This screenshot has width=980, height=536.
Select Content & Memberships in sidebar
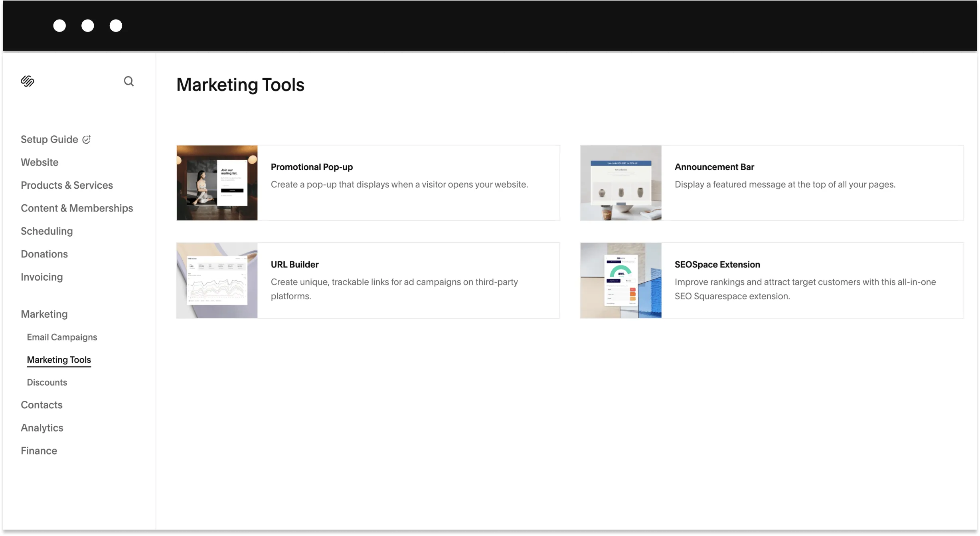click(x=77, y=208)
